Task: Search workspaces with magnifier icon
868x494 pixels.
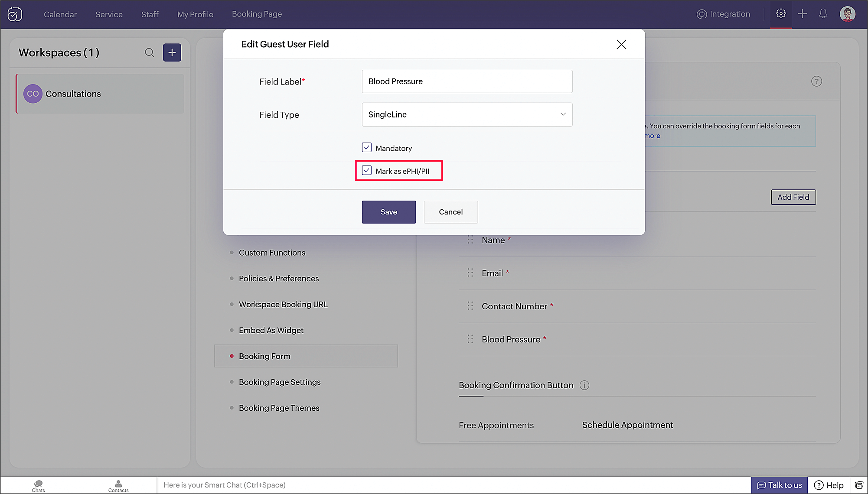Action: 150,53
